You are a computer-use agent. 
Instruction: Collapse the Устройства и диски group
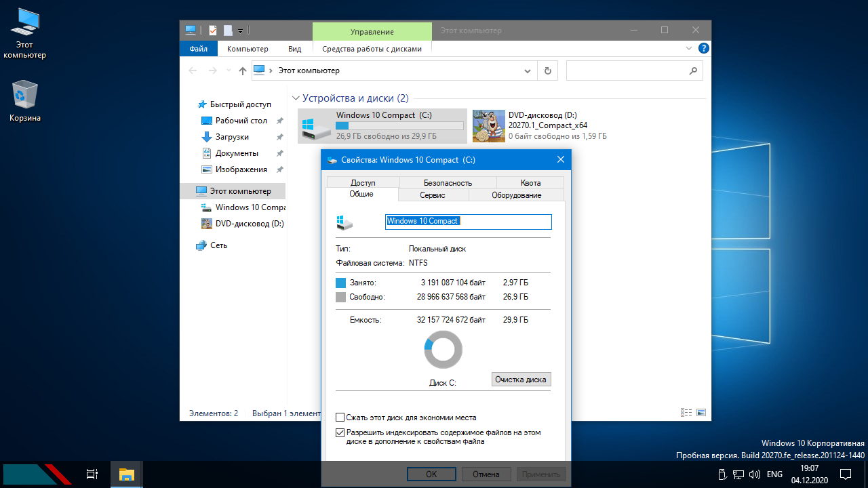coord(294,98)
